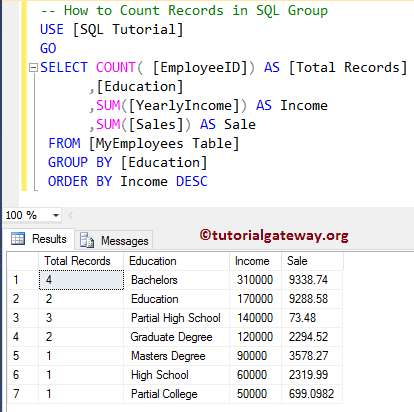This screenshot has height=412, width=414.
Task: Click the Sale cell 9288.58
Action: (312, 299)
